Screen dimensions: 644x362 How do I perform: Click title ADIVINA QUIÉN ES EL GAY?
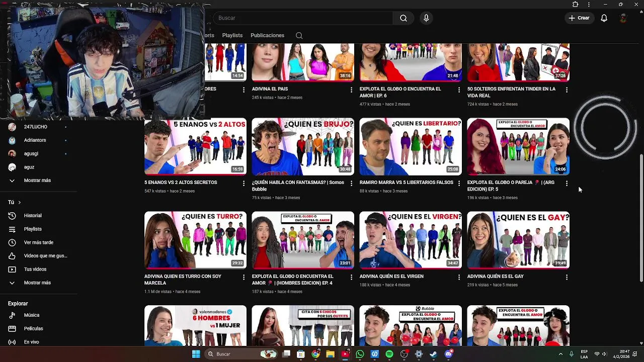point(496,277)
